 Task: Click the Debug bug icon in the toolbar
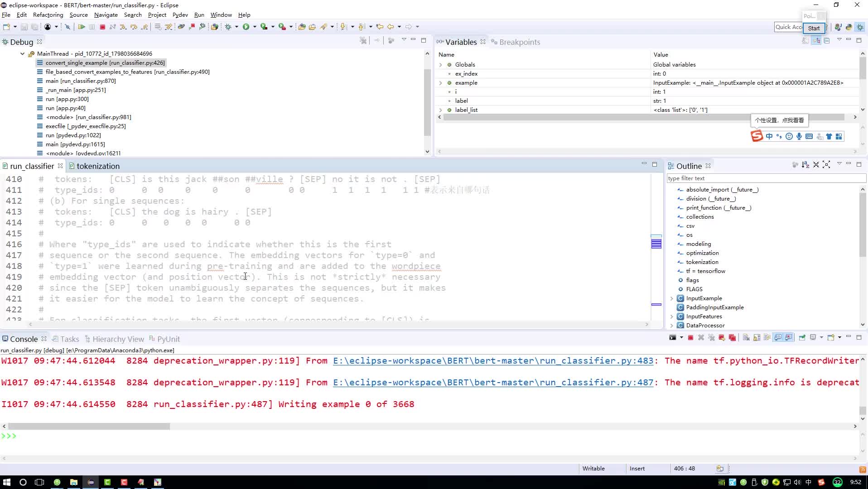[228, 27]
